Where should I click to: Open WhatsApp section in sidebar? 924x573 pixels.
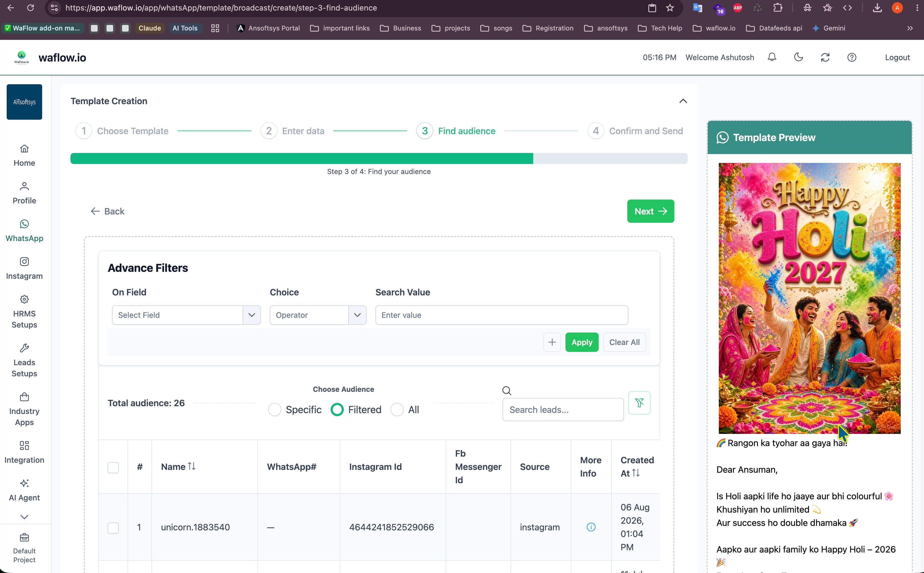pyautogui.click(x=24, y=231)
